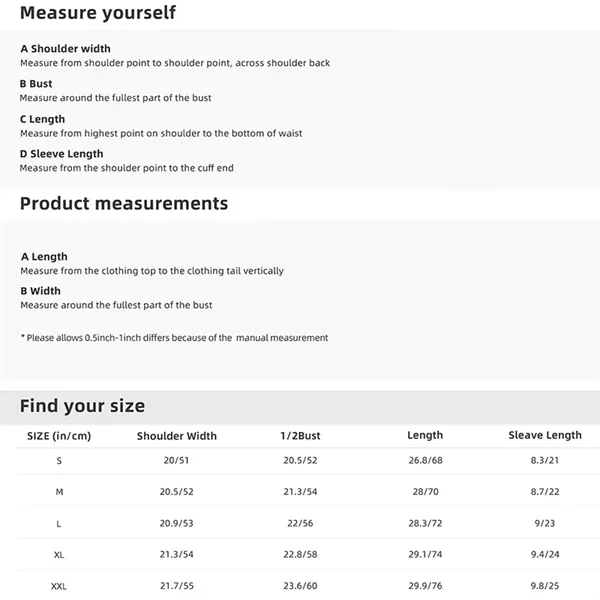Select the "1/2Bust" column header
This screenshot has width=600, height=600.
[x=300, y=436]
